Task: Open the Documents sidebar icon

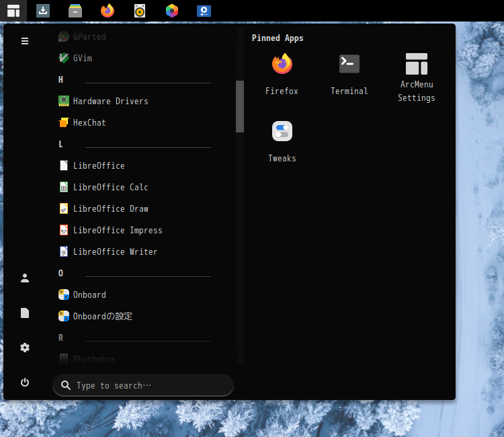Action: pos(25,313)
